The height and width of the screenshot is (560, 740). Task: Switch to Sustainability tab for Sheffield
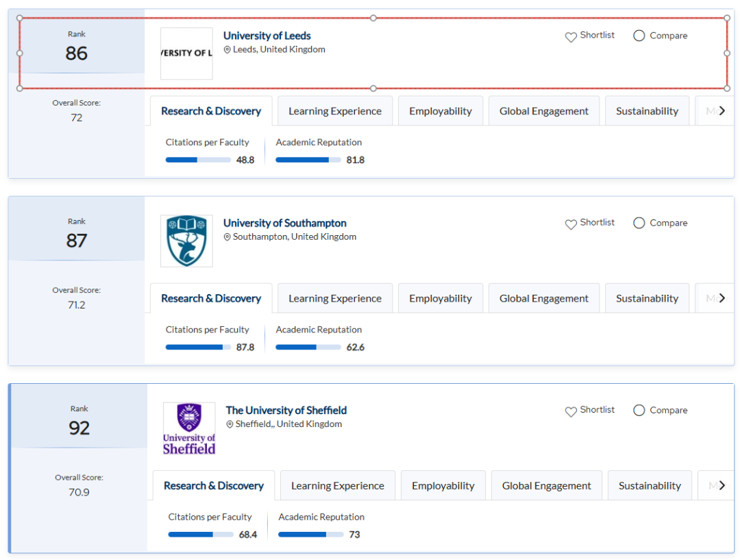[x=650, y=485]
